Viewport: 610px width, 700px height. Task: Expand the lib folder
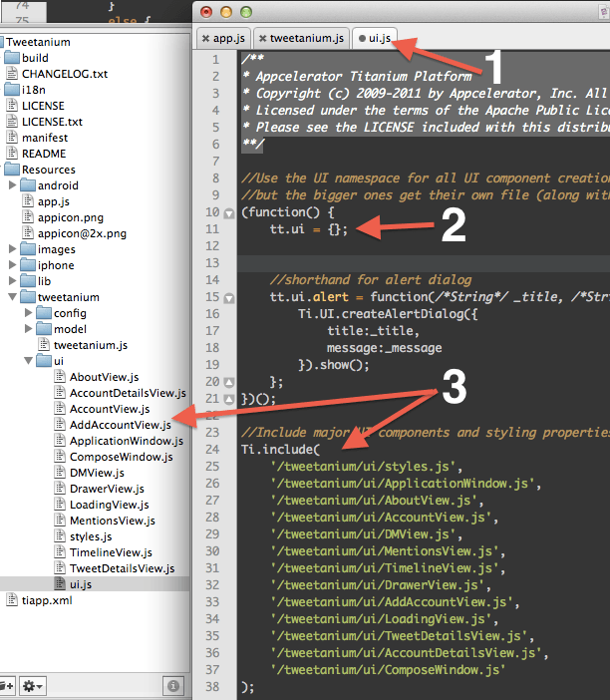(x=13, y=281)
